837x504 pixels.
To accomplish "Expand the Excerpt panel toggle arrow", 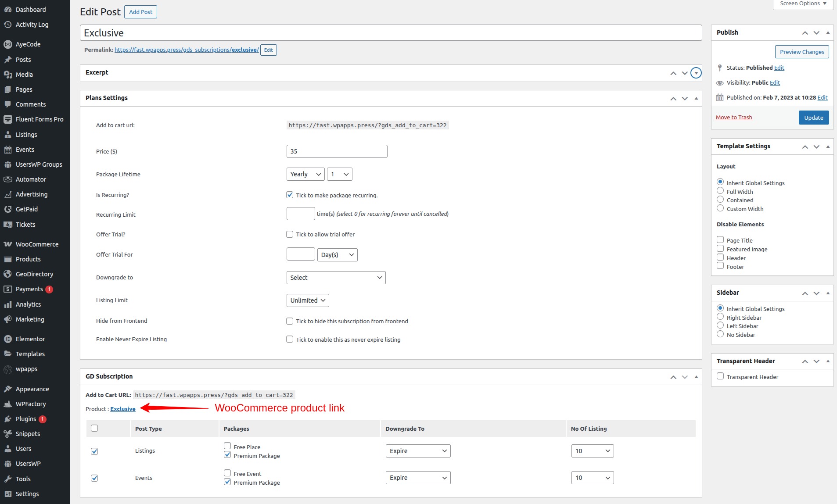I will [696, 73].
